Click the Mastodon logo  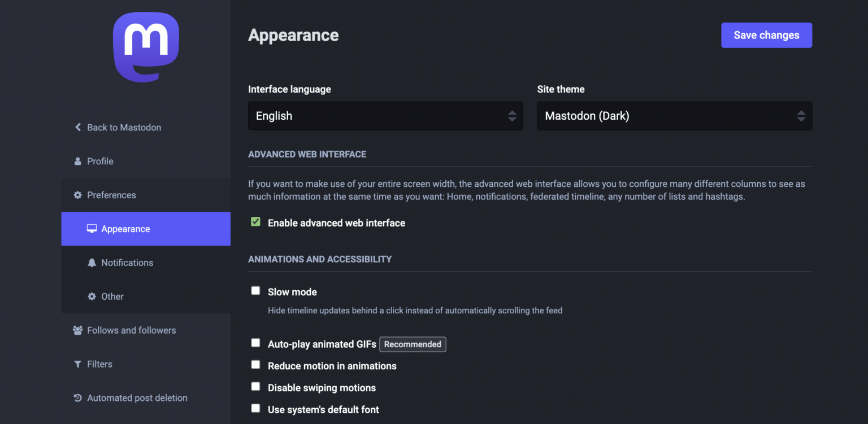point(146,47)
